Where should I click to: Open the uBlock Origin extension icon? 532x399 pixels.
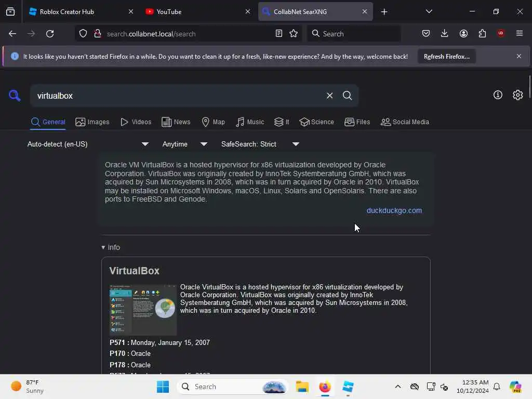click(x=501, y=33)
